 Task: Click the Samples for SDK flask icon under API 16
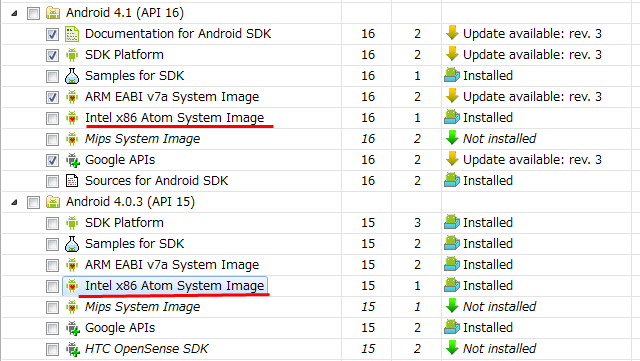pos(72,76)
